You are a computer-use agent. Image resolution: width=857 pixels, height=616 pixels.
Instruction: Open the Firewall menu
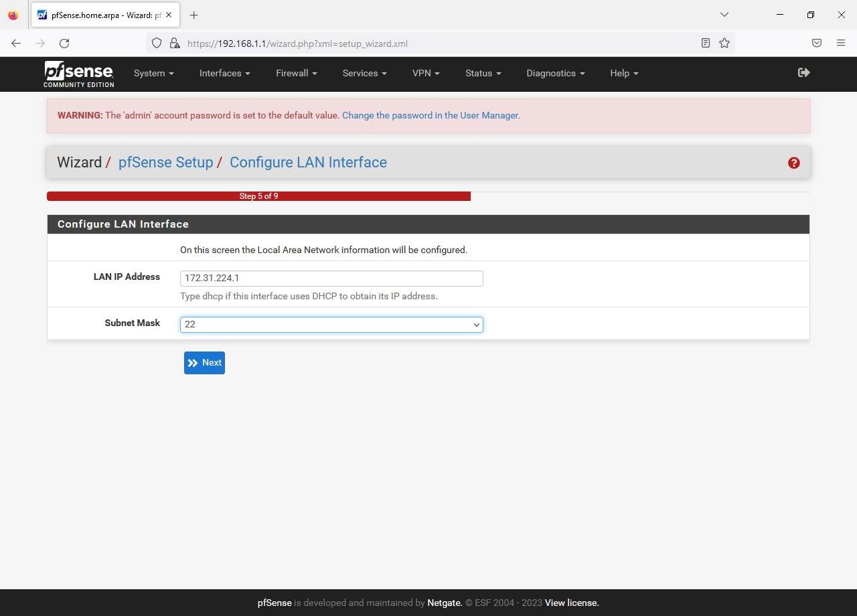click(x=297, y=73)
